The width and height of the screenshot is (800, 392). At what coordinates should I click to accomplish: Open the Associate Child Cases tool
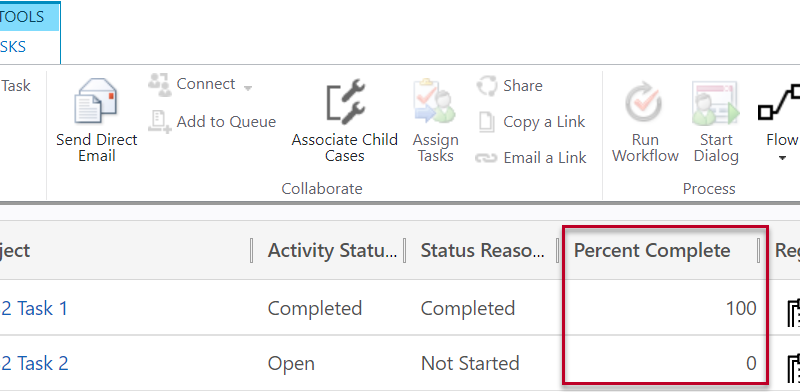coord(345,102)
